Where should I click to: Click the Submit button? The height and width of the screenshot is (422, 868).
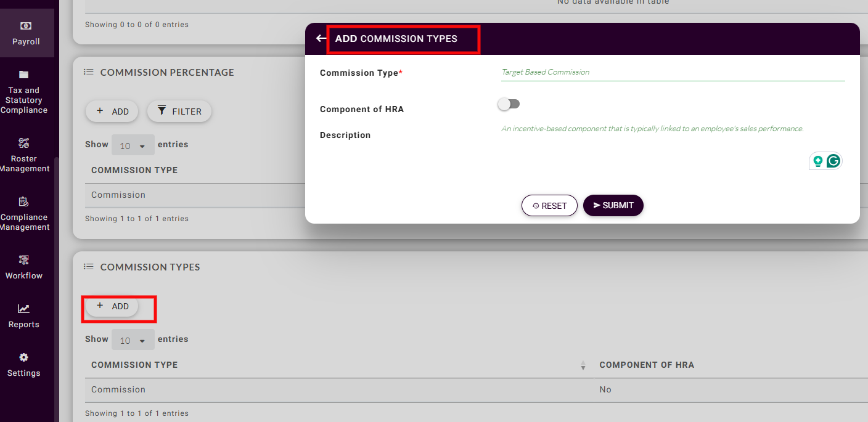click(x=613, y=206)
